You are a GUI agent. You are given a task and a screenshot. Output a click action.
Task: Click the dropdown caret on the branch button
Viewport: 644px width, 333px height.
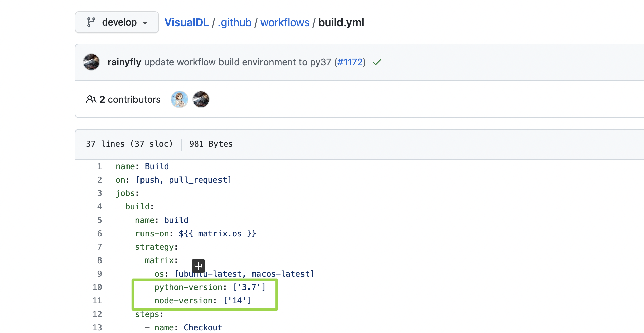[145, 23]
